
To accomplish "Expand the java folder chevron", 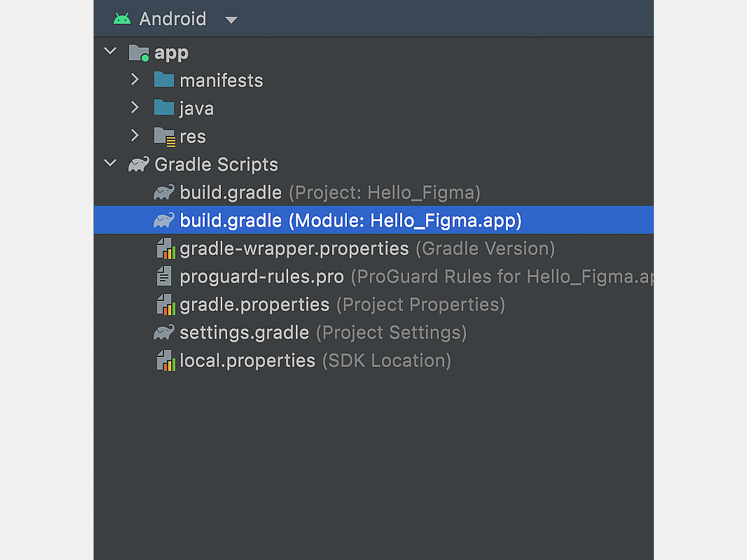I will point(135,108).
